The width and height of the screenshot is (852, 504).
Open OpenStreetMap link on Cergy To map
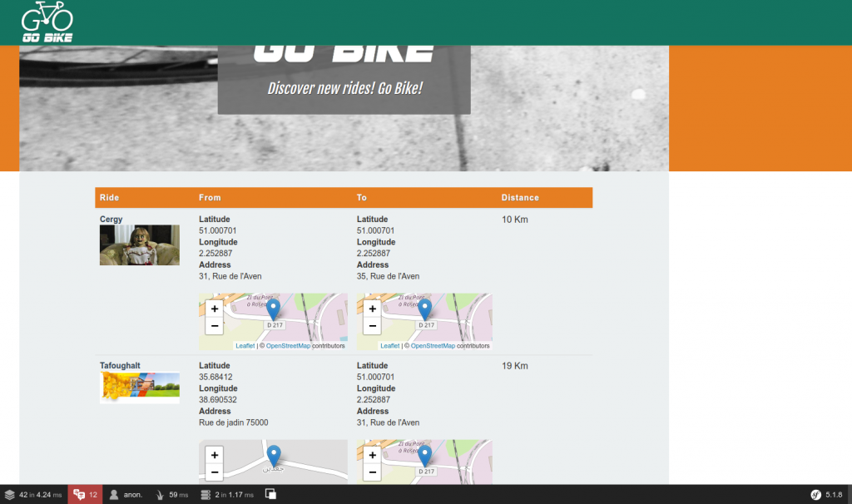[433, 346]
